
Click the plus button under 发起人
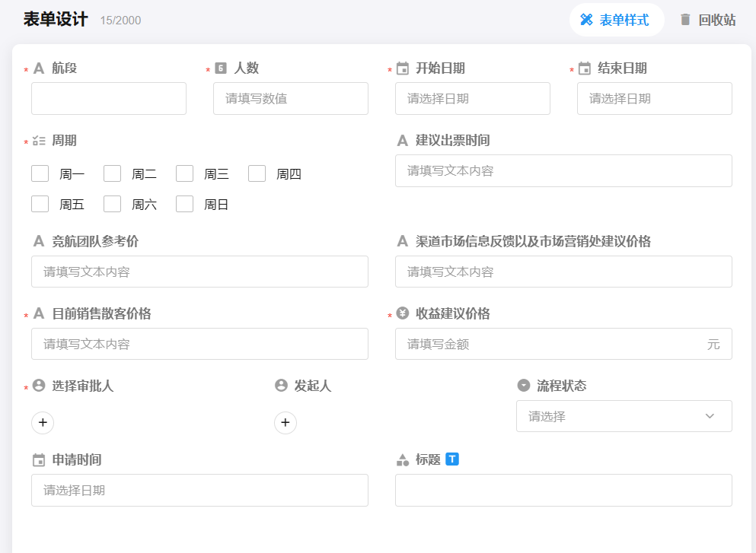tap(285, 422)
